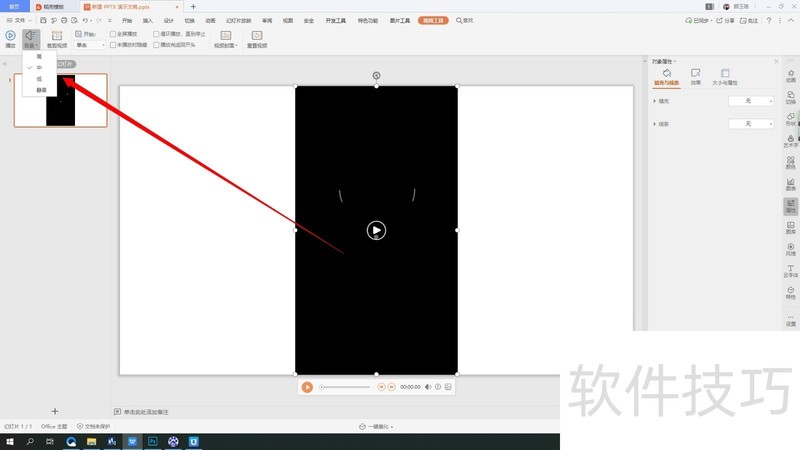Select the slide 1 thumbnail

60,100
